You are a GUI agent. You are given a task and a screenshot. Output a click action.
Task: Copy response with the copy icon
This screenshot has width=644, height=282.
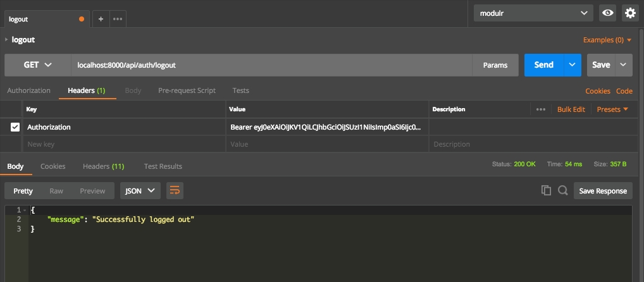[x=546, y=190]
